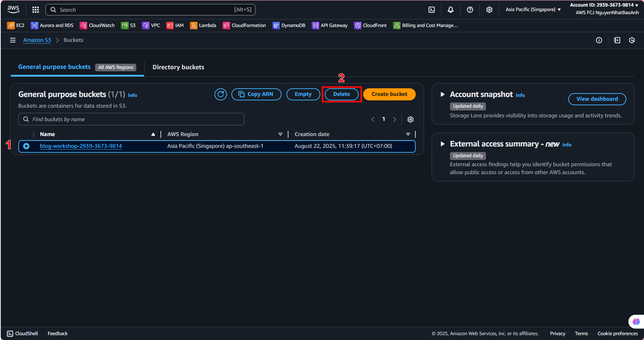Expand the External access summary section
This screenshot has width=644, height=340.
pos(442,144)
